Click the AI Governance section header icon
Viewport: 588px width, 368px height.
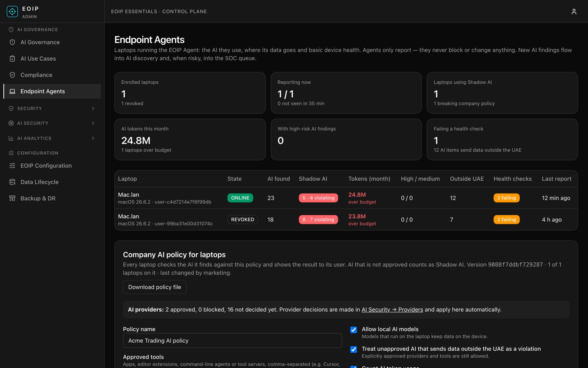pos(11,29)
